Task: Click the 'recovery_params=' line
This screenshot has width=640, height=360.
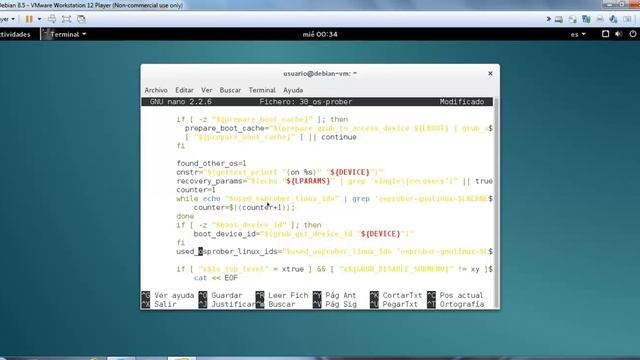Action: [334, 181]
